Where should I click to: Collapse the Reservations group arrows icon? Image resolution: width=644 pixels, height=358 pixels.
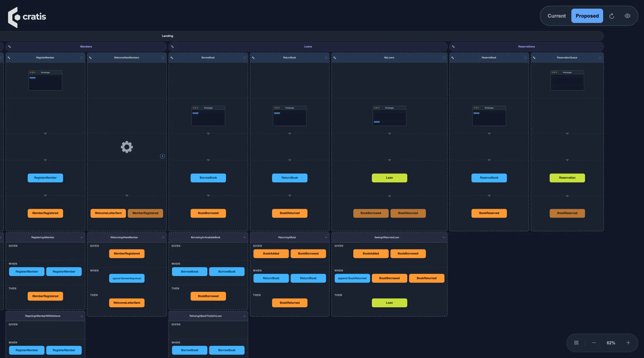click(453, 47)
